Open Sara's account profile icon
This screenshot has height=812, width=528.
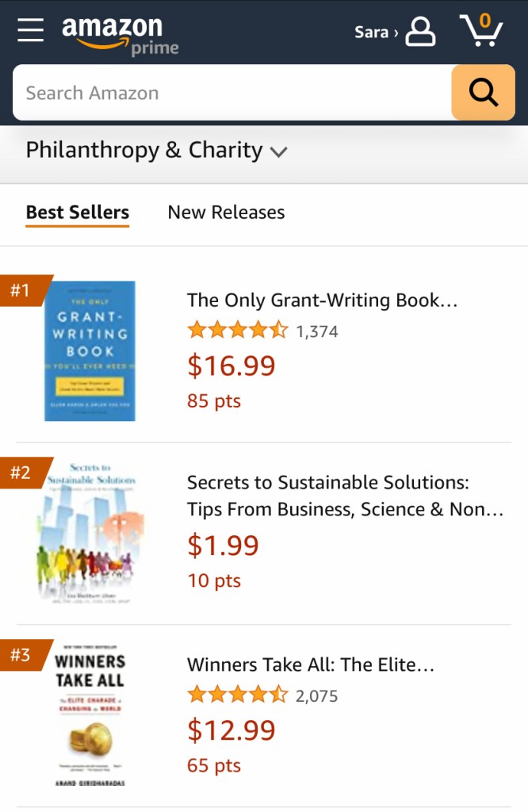click(419, 32)
